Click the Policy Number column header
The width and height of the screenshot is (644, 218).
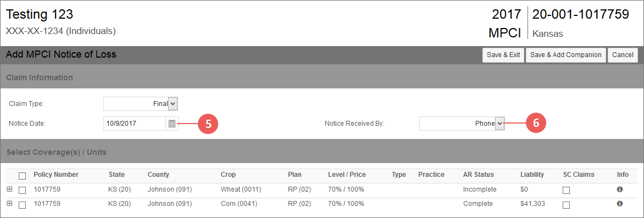coord(56,175)
